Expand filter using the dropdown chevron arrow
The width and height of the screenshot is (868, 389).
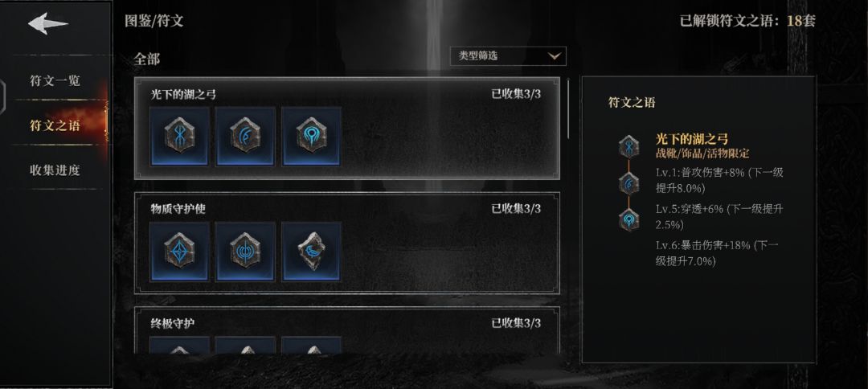click(x=554, y=56)
